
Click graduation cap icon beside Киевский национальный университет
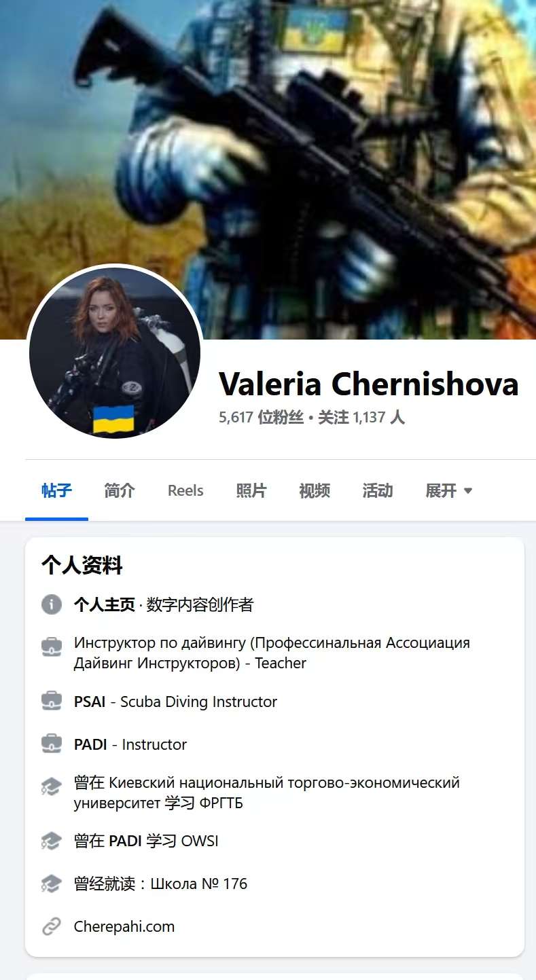click(52, 787)
